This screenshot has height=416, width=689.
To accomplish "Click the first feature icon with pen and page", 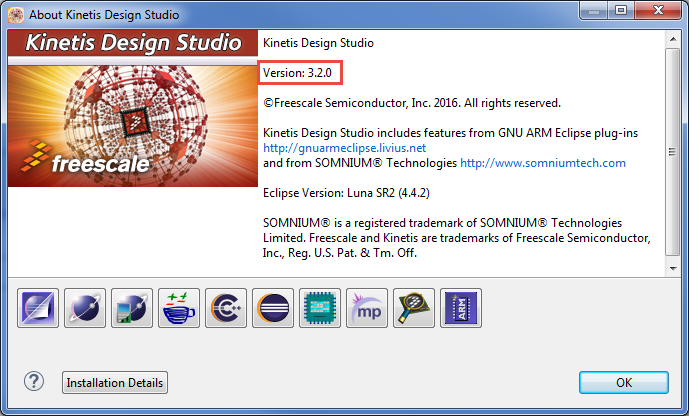I will [38, 308].
